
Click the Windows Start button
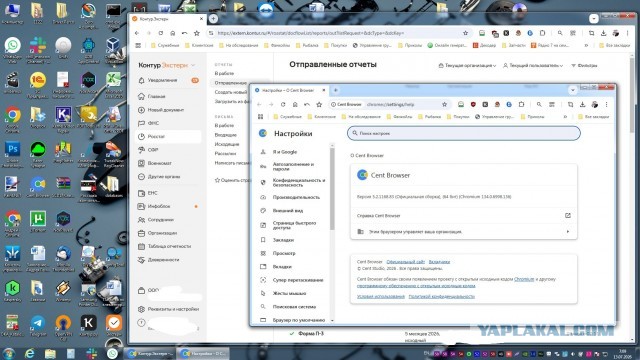point(9,353)
